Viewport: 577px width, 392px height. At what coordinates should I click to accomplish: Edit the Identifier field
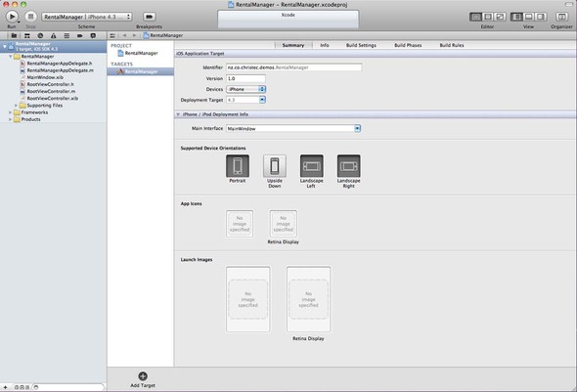click(294, 67)
